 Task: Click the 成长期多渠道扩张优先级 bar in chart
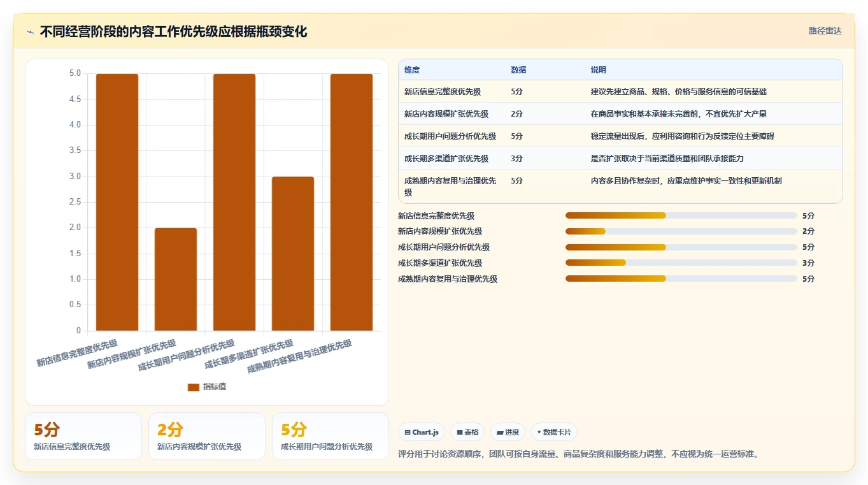[x=293, y=254]
